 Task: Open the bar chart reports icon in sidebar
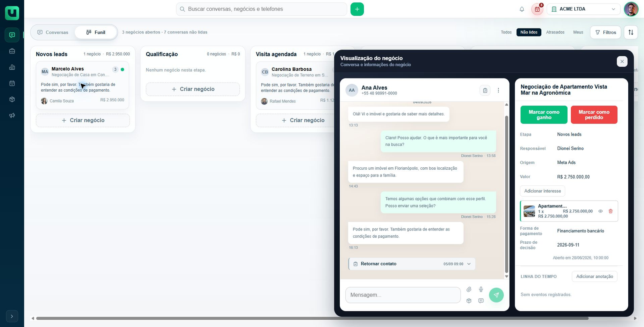coord(12,67)
